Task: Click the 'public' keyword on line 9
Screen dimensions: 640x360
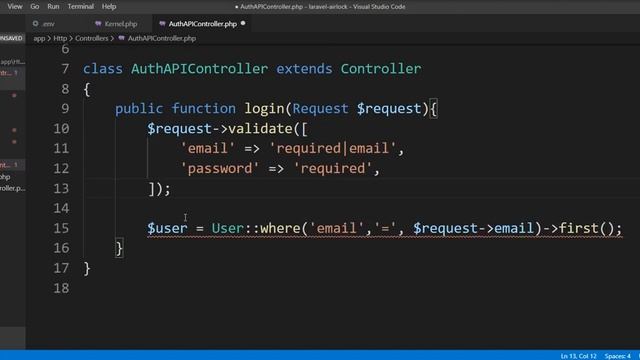Action: pos(139,109)
